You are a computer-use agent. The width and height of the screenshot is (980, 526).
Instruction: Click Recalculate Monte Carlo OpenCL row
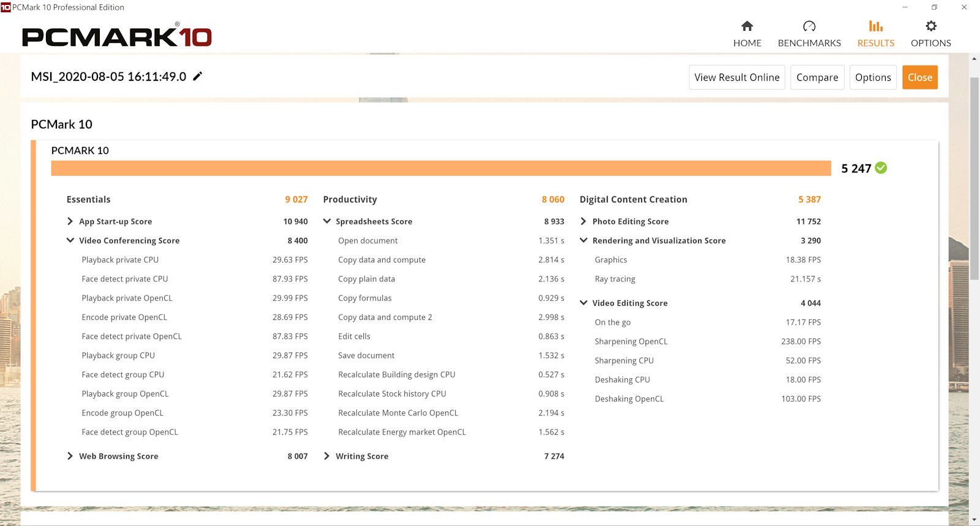tap(451, 413)
